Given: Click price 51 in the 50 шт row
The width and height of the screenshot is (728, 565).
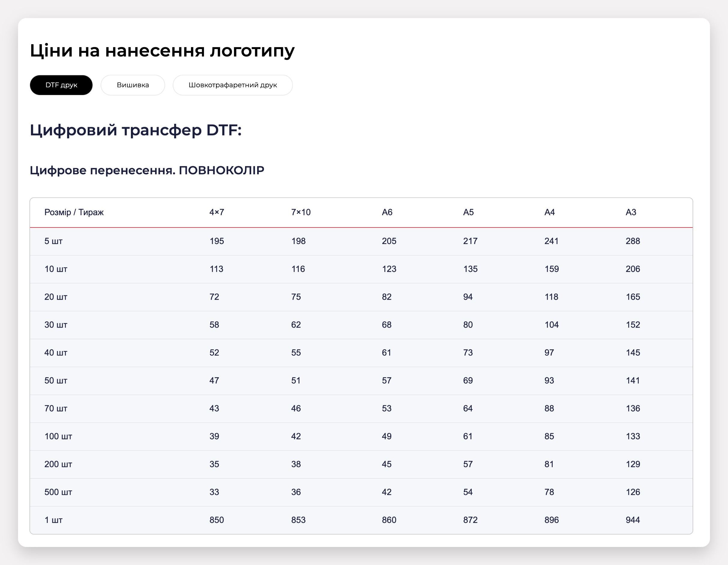Looking at the screenshot, I should 296,380.
